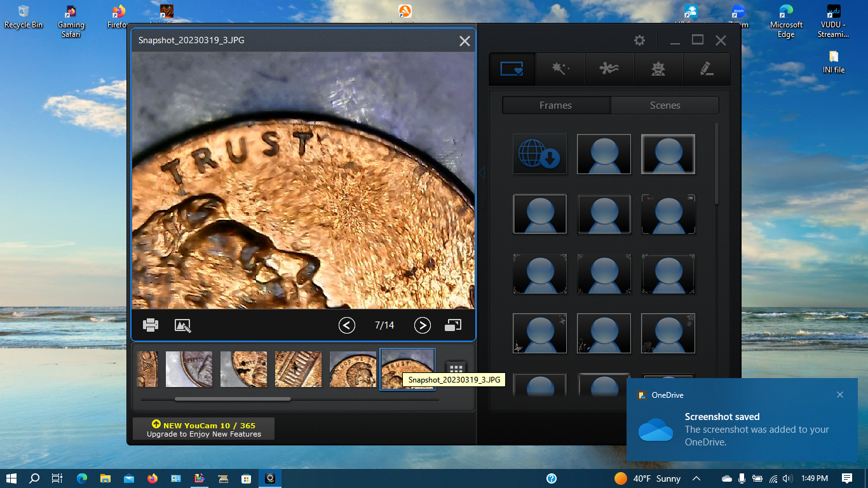Launch Edge from the taskbar

[82, 478]
